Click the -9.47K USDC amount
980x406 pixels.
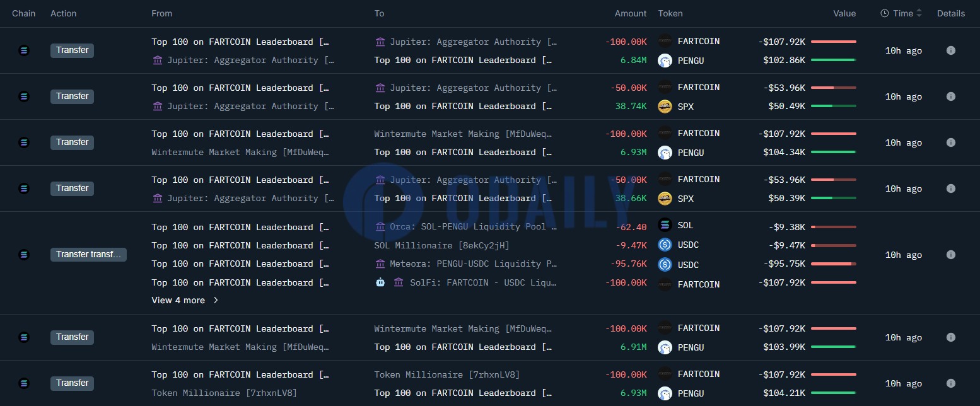(x=631, y=245)
